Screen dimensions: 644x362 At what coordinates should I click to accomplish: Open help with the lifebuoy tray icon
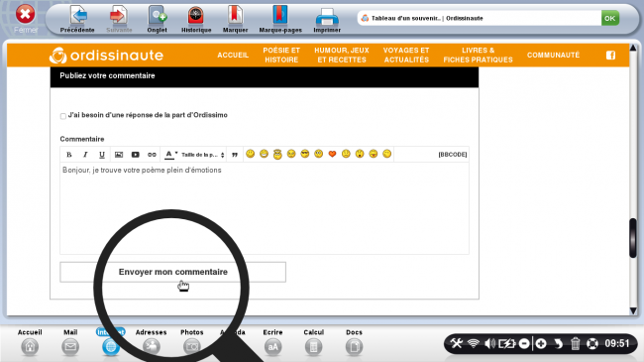click(x=592, y=343)
